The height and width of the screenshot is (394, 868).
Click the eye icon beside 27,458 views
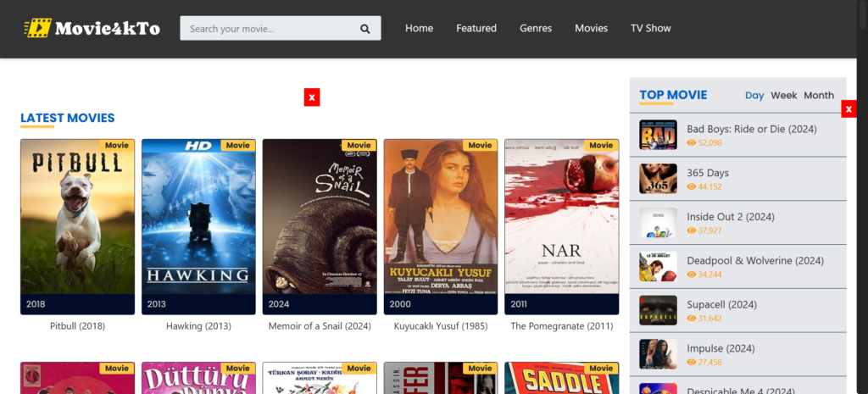tap(691, 363)
